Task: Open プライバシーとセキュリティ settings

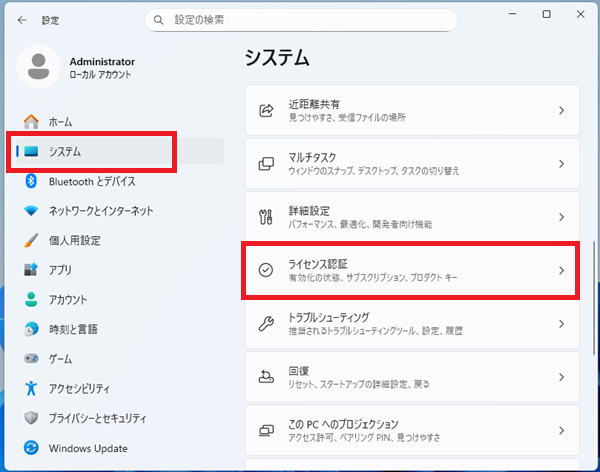Action: tap(98, 417)
